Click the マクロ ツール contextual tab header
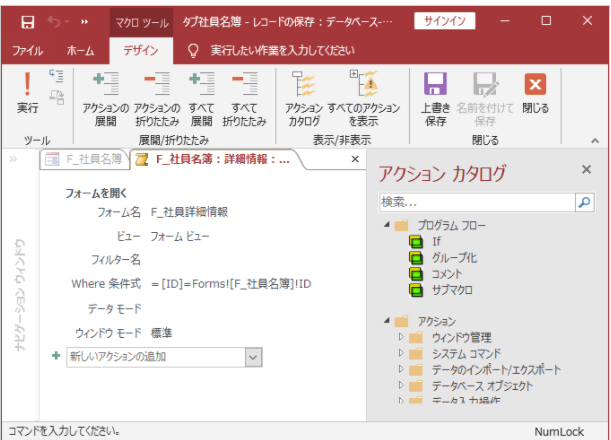The width and height of the screenshot is (611, 440). 141,23
